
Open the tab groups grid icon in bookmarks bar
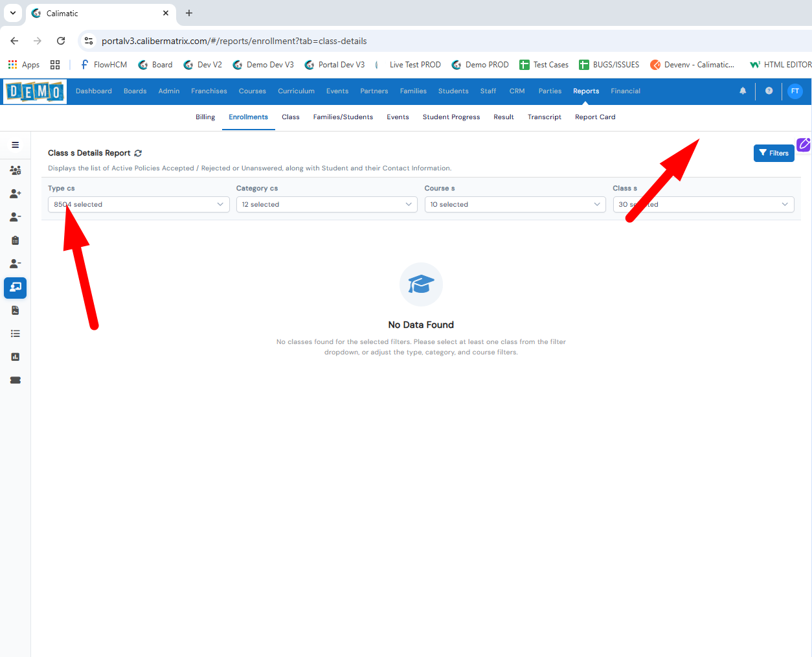pyautogui.click(x=55, y=65)
